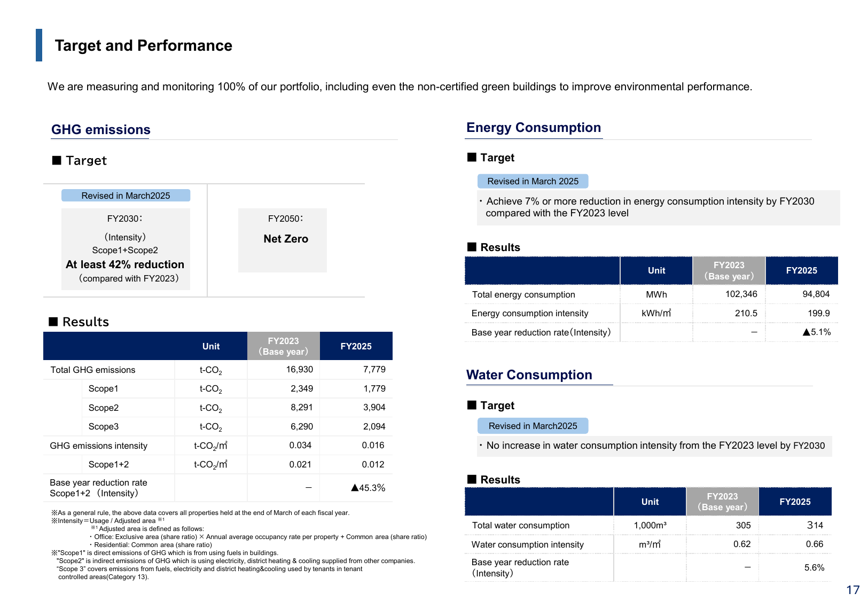Click 'Energy consumption intensity' row label
Screen dimensions: 868x601
[x=530, y=314]
